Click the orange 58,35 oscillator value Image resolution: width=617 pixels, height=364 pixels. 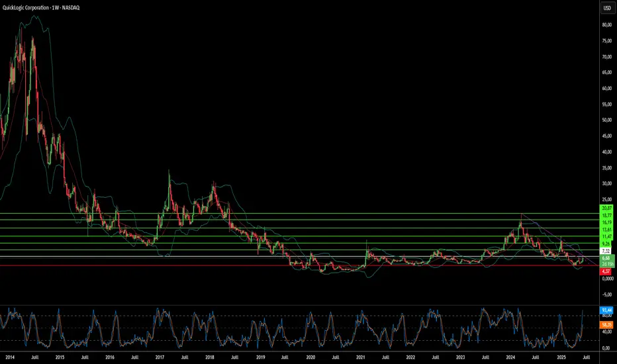607,325
